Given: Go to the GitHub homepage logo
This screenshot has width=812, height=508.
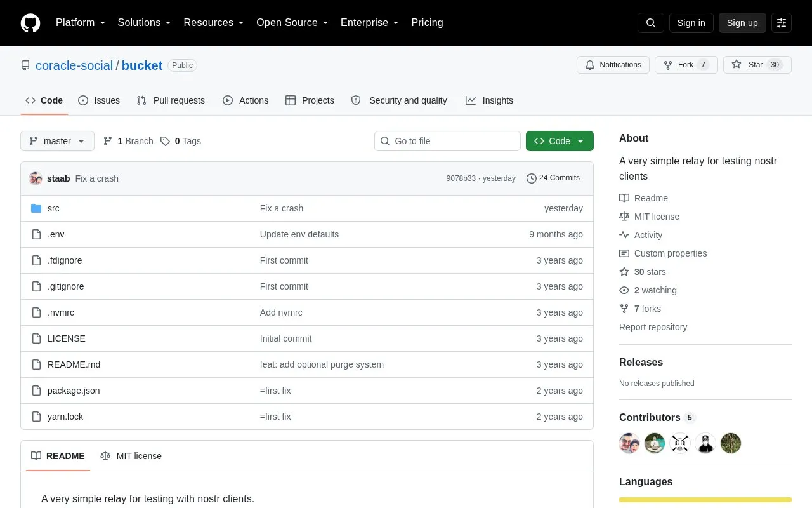Looking at the screenshot, I should 30,23.
